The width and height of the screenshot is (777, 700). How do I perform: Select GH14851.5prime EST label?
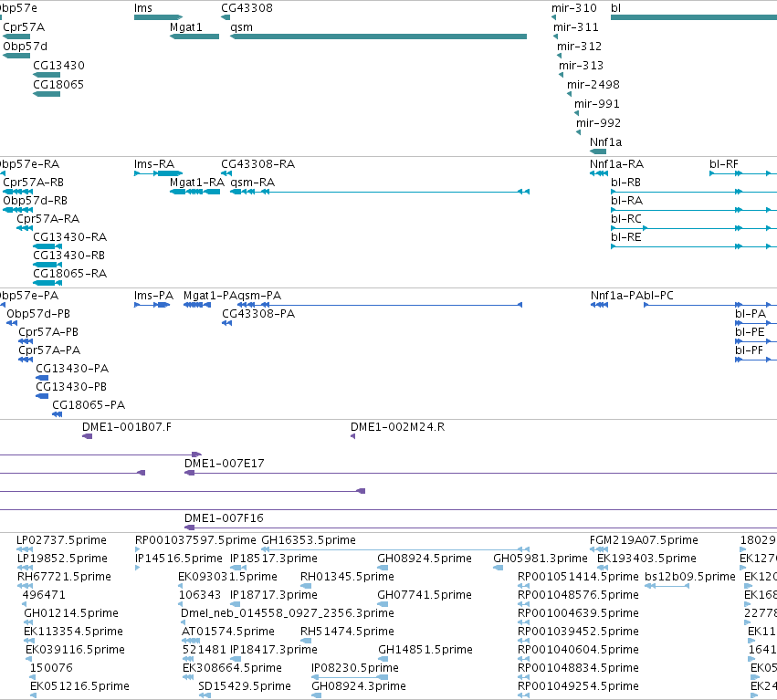coord(425,650)
